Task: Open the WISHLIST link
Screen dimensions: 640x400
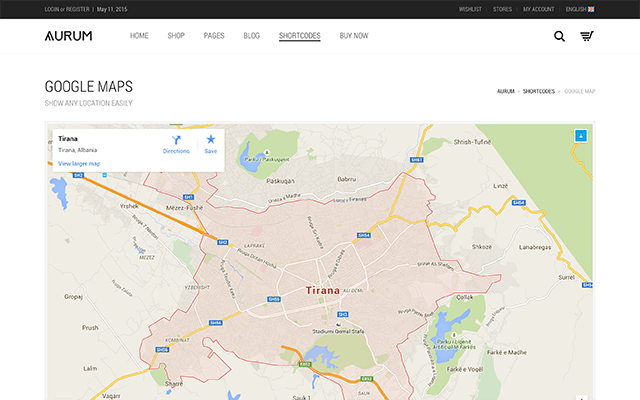Action: (470, 9)
